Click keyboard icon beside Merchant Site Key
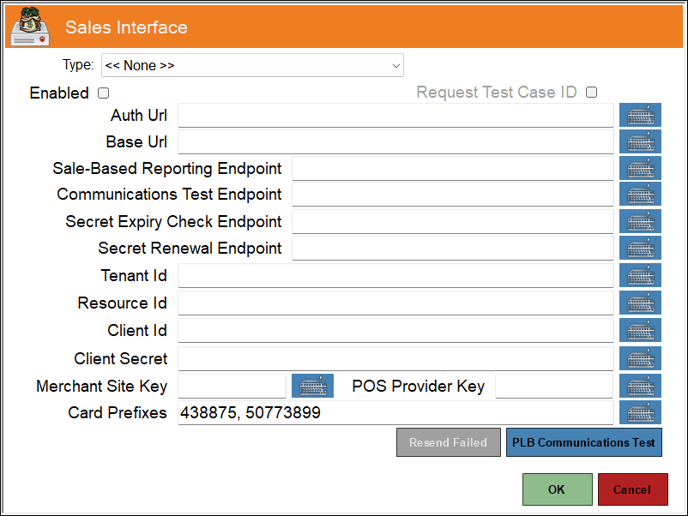 point(312,386)
